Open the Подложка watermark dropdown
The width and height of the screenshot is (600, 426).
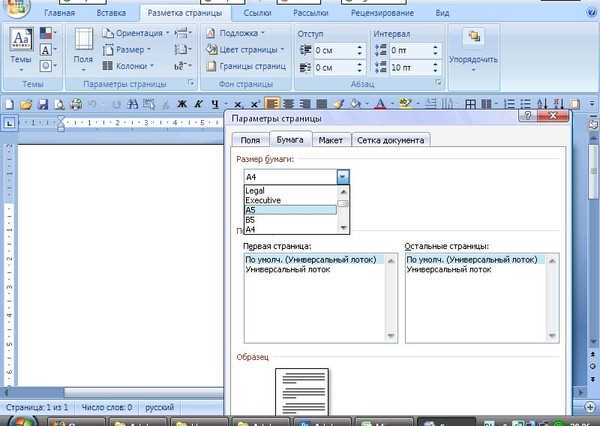pos(235,33)
